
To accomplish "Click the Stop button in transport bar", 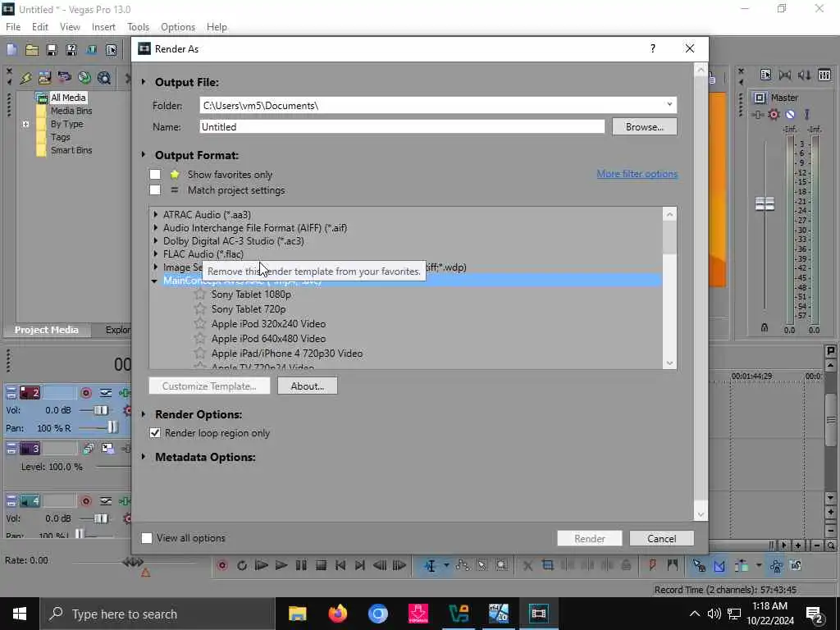I will pos(321,565).
